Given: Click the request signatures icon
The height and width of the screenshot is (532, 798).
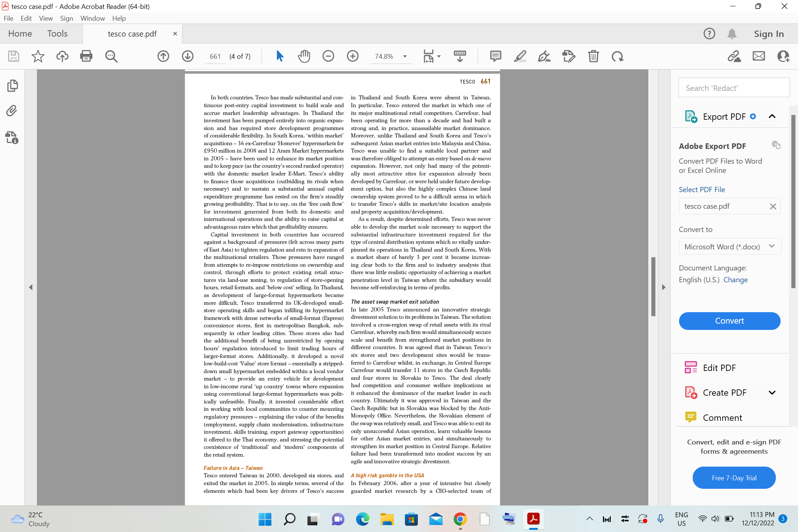Looking at the screenshot, I should click(569, 56).
